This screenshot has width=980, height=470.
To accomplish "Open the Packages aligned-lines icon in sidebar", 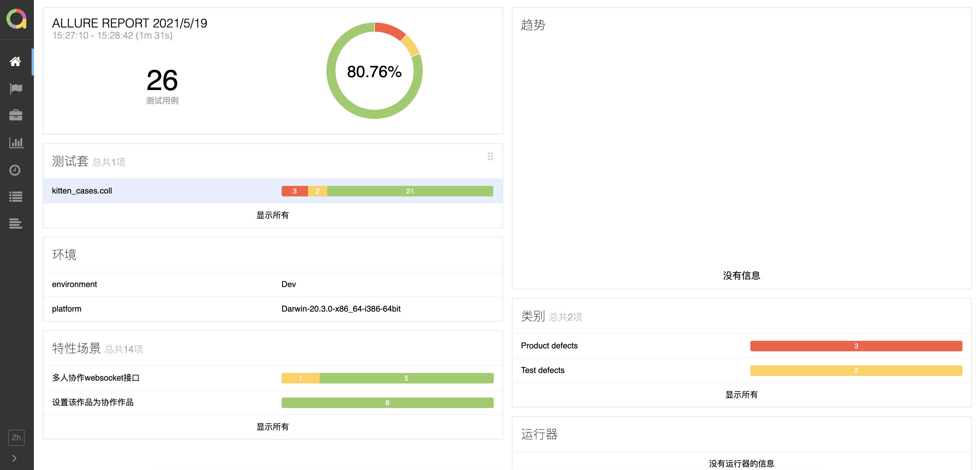I will click(x=15, y=223).
